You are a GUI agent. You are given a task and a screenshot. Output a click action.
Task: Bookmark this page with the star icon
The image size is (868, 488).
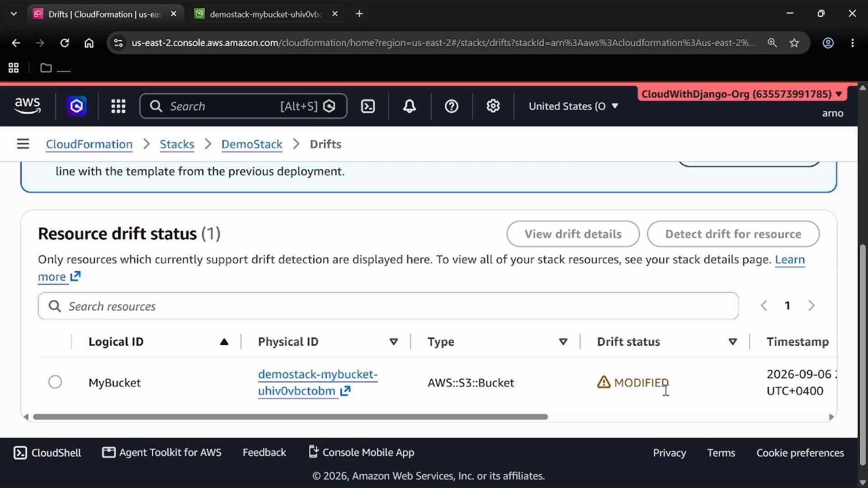click(794, 43)
